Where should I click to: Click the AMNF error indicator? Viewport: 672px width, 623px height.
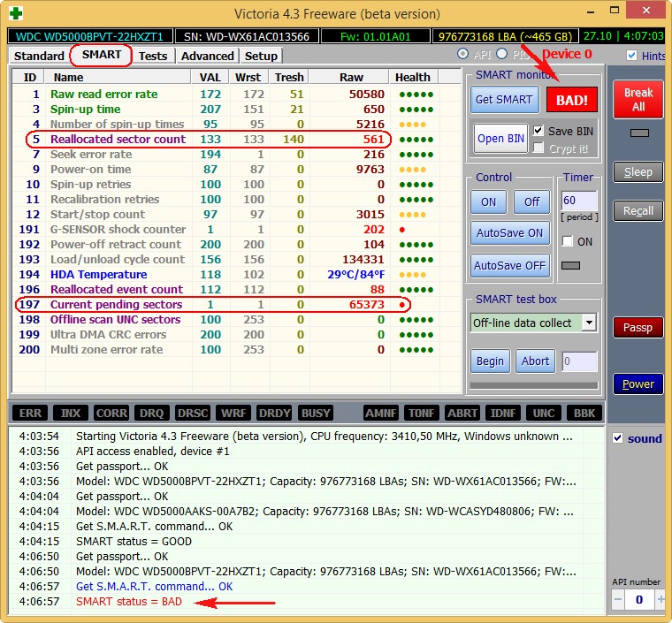(380, 414)
